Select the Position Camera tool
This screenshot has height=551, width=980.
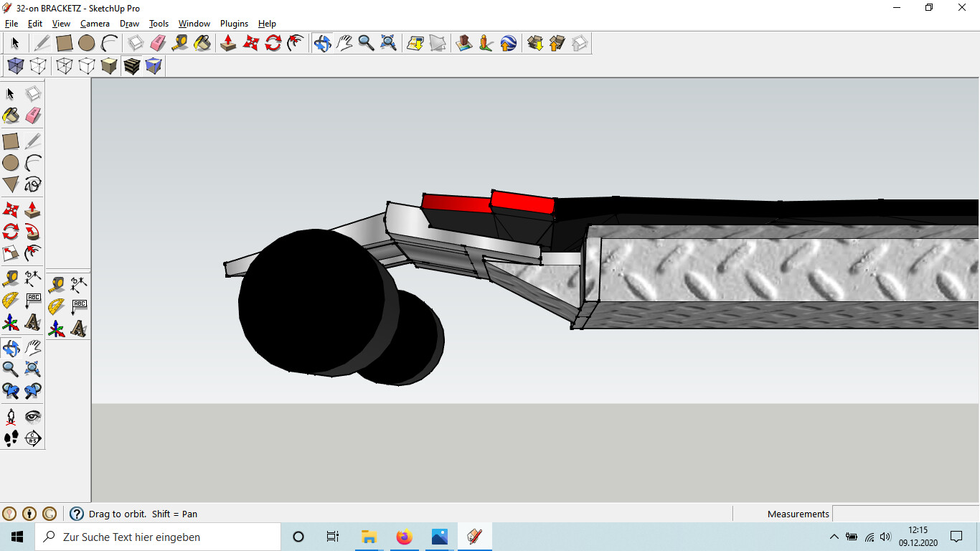click(x=11, y=417)
